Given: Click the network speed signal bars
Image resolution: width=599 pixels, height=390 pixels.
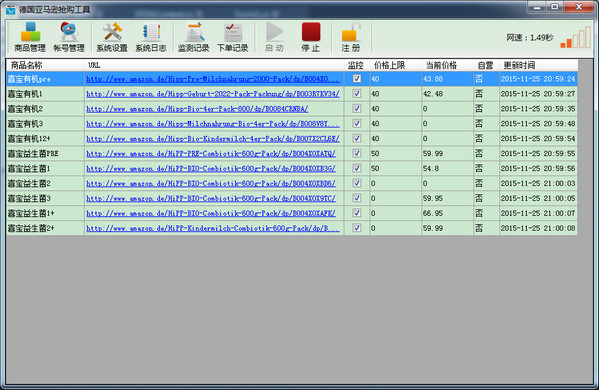Looking at the screenshot, I should coord(576,37).
